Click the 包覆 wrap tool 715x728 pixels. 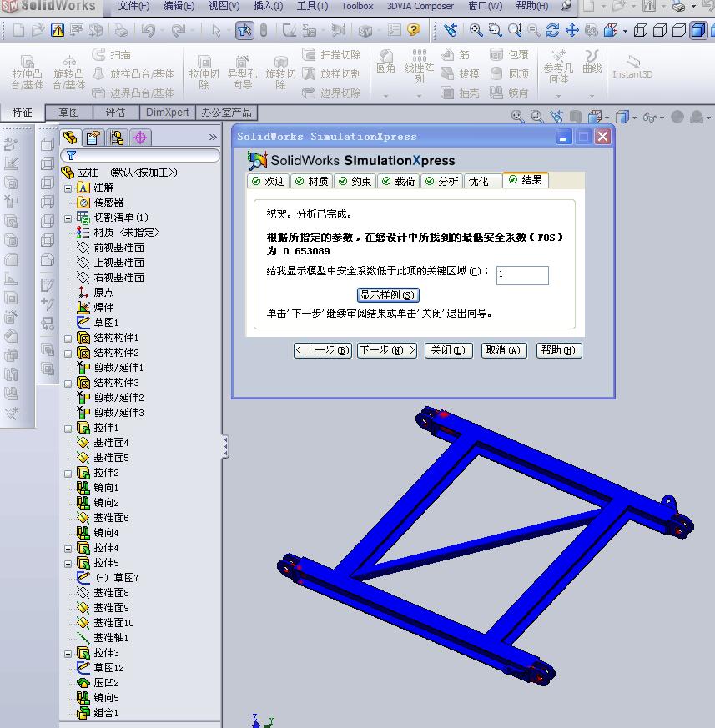509,55
